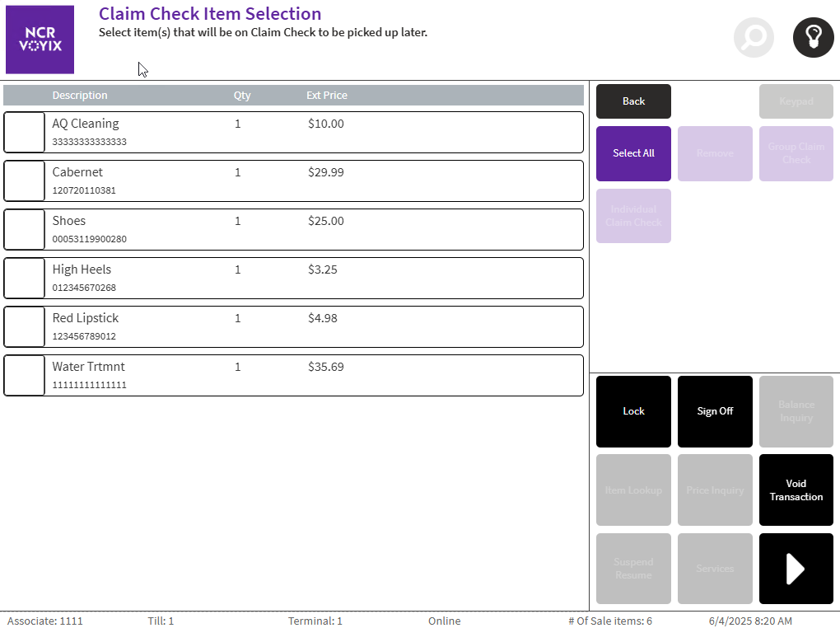This screenshot has width=840, height=628.
Task: Click the Group Claim Check button
Action: 796,153
